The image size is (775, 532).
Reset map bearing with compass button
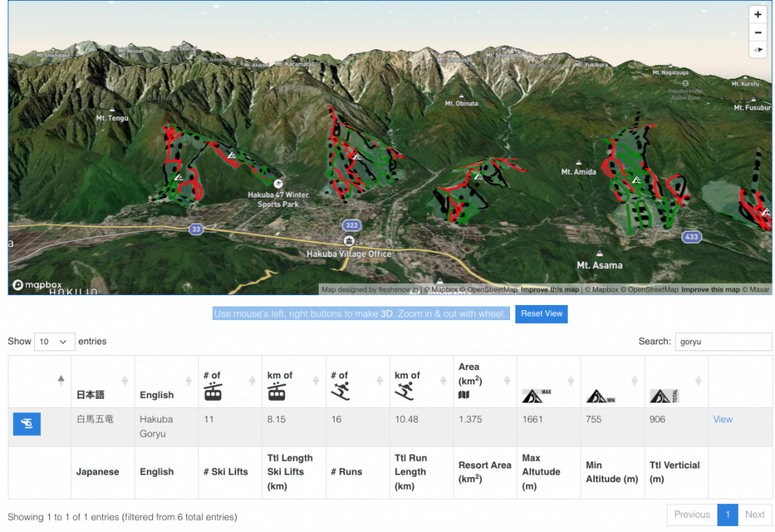point(758,50)
